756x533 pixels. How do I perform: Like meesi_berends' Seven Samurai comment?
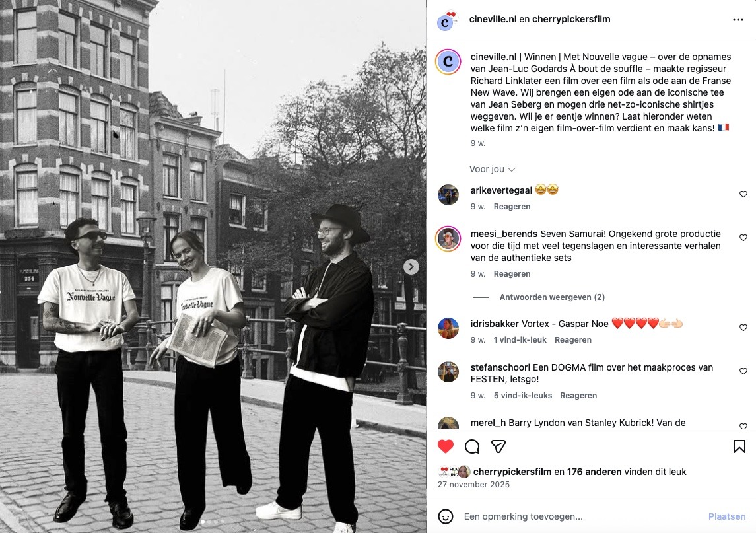coord(743,238)
